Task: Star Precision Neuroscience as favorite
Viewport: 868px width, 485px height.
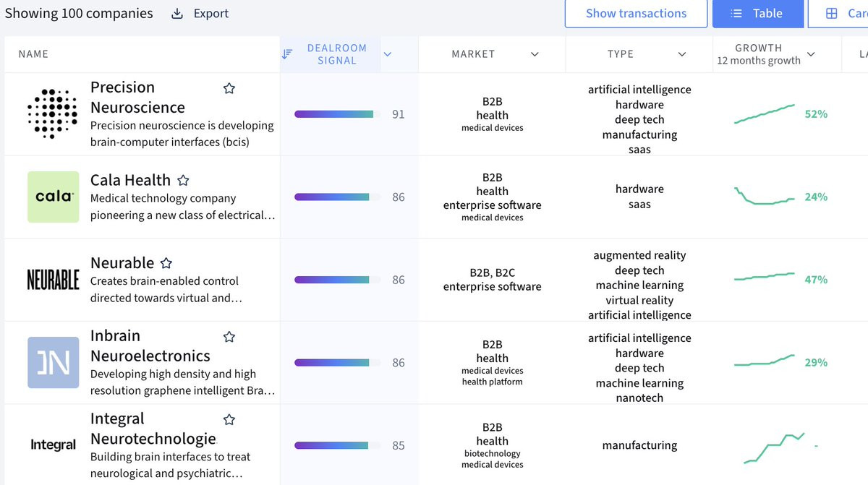Action: (x=229, y=88)
